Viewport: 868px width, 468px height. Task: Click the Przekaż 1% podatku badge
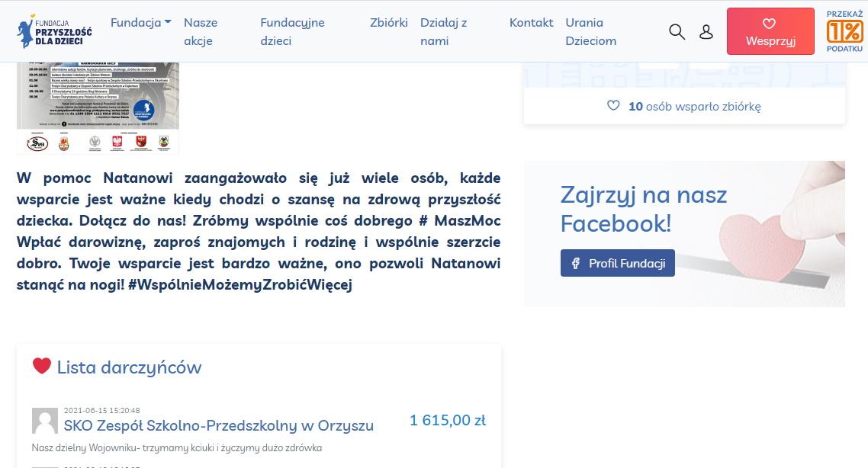point(845,31)
